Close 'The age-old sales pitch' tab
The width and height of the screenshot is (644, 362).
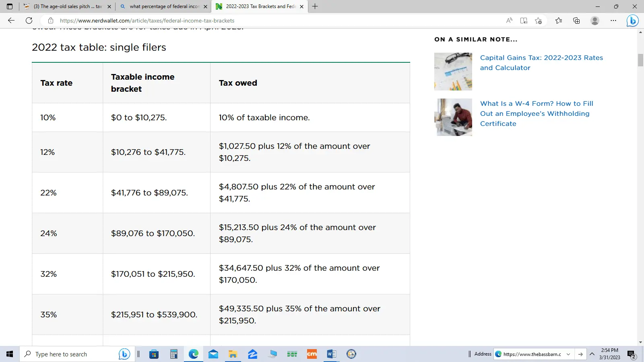point(109,6)
